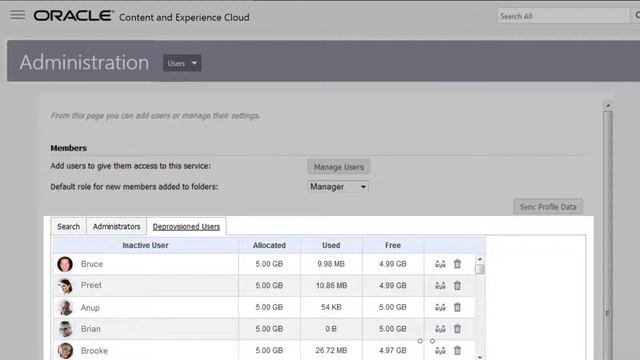The height and width of the screenshot is (360, 640).
Task: Click the 10.86 MB used value
Action: click(x=331, y=286)
